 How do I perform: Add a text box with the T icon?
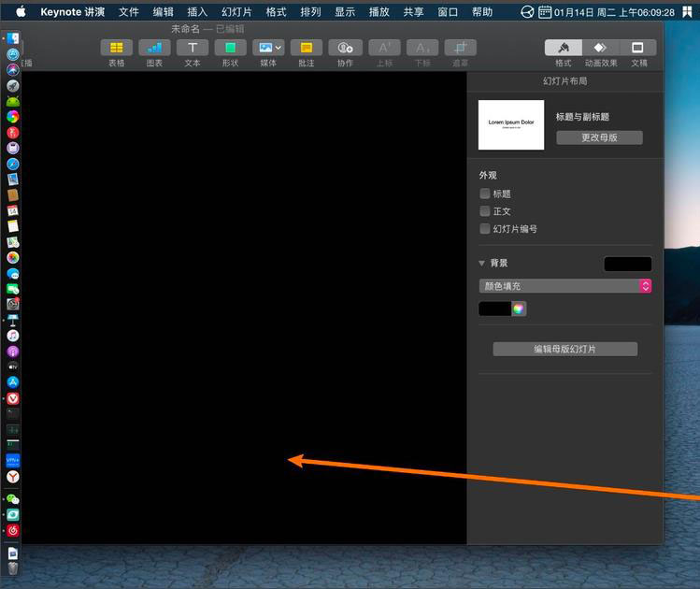coord(193,48)
